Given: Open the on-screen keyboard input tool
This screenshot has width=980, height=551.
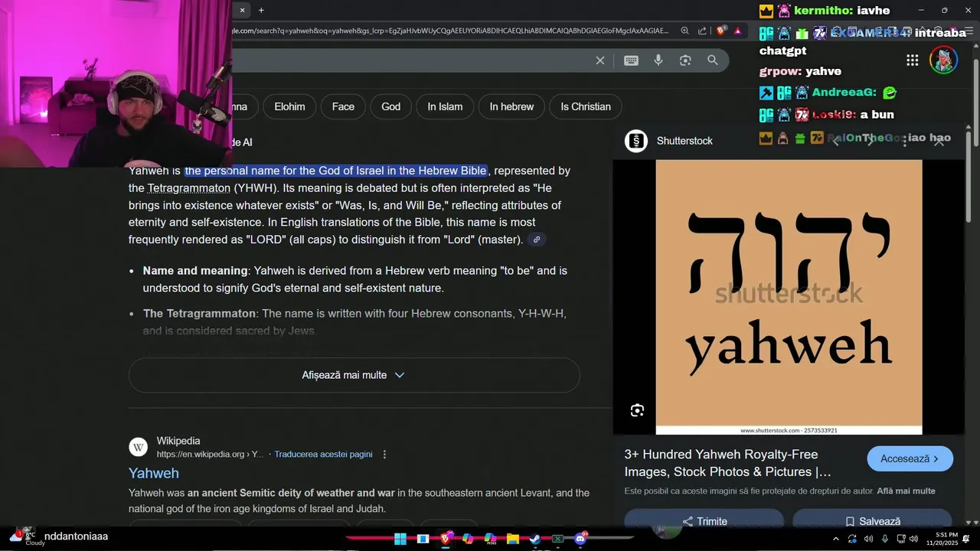Looking at the screenshot, I should (631, 60).
